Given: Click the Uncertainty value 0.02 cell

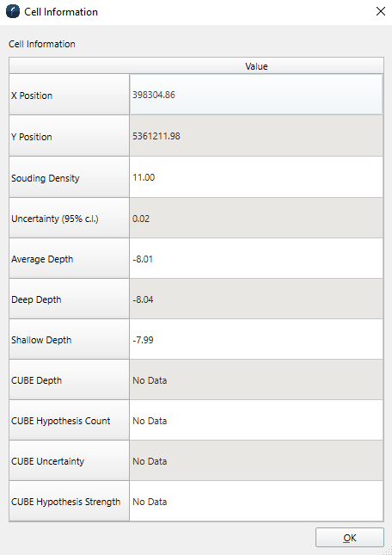Looking at the screenshot, I should 256,218.
